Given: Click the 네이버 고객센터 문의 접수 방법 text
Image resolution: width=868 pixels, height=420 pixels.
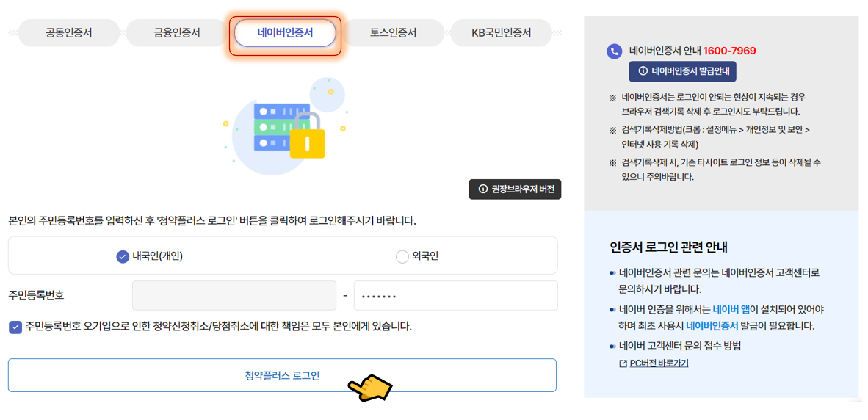Looking at the screenshot, I should [x=680, y=347].
